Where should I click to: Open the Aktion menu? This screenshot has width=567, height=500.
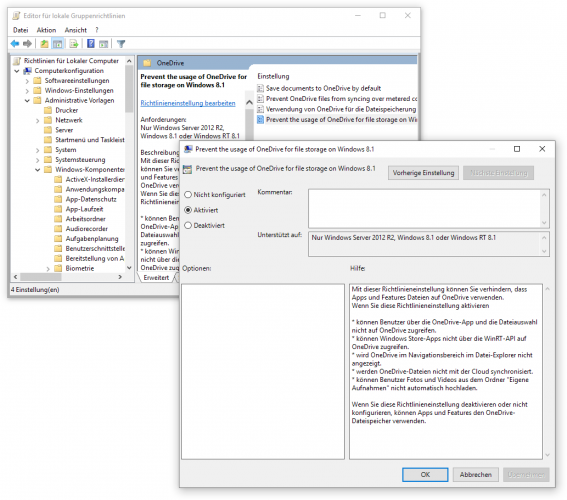[x=46, y=30]
